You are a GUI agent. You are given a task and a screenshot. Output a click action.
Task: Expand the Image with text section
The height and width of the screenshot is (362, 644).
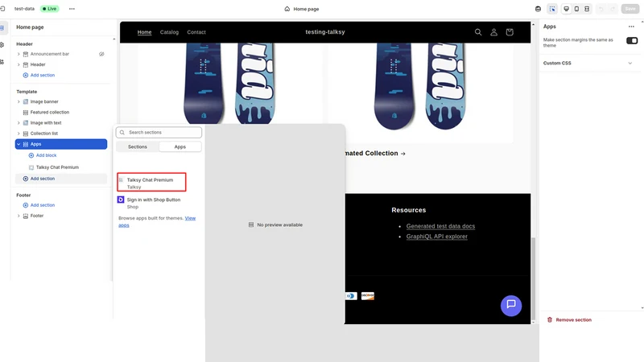click(19, 123)
